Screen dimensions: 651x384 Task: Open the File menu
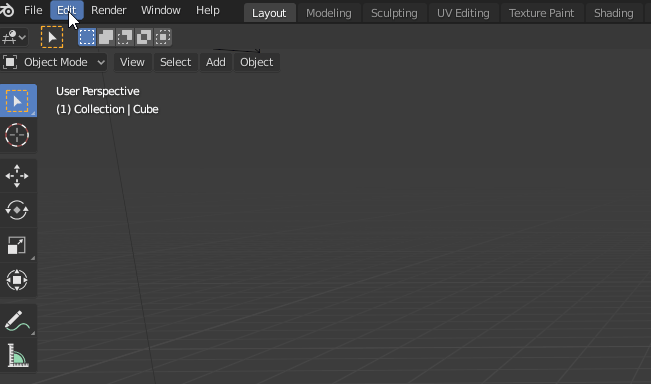pyautogui.click(x=33, y=10)
